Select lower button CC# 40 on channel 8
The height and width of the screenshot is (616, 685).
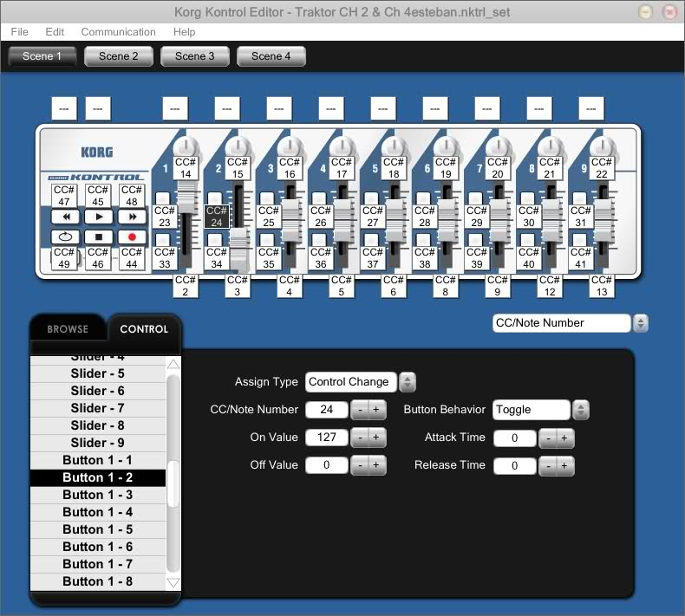coord(529,258)
